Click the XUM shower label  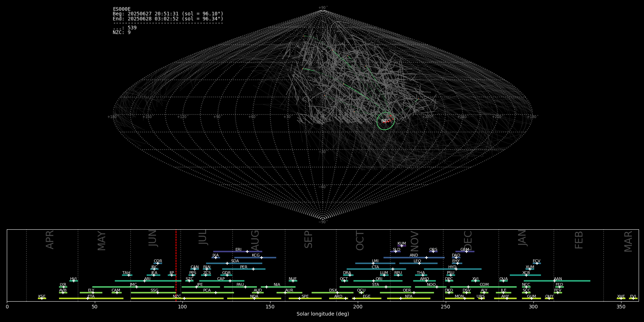530,267
